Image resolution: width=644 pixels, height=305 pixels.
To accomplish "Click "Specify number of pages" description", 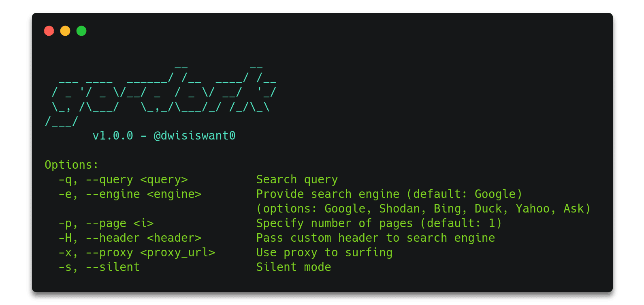I will [335, 223].
